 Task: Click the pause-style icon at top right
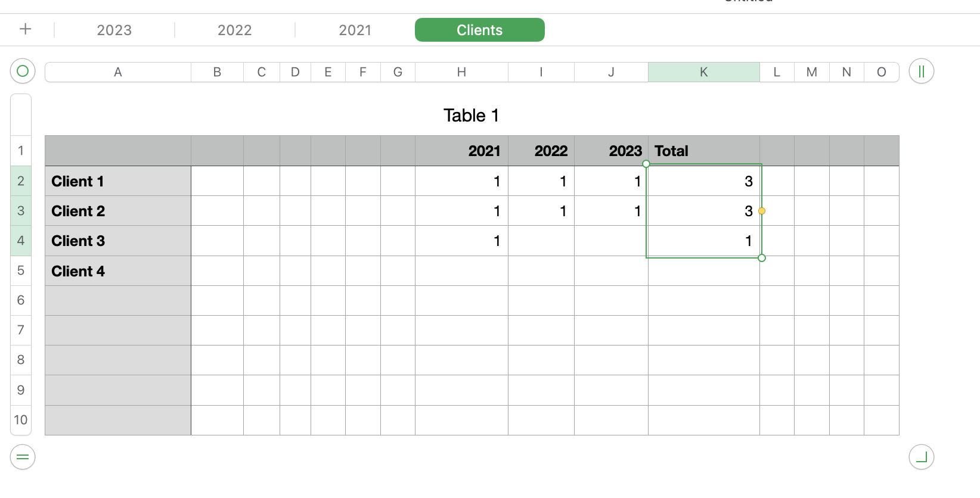pos(920,71)
